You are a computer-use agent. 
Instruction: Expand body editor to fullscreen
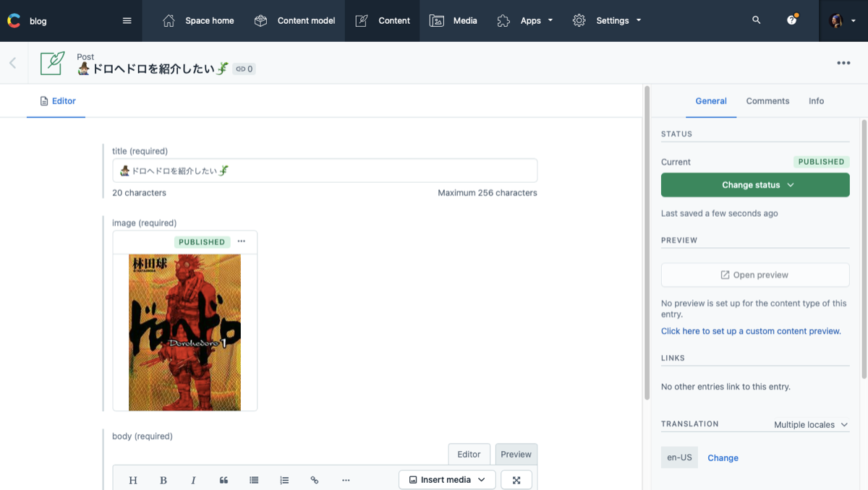[516, 480]
